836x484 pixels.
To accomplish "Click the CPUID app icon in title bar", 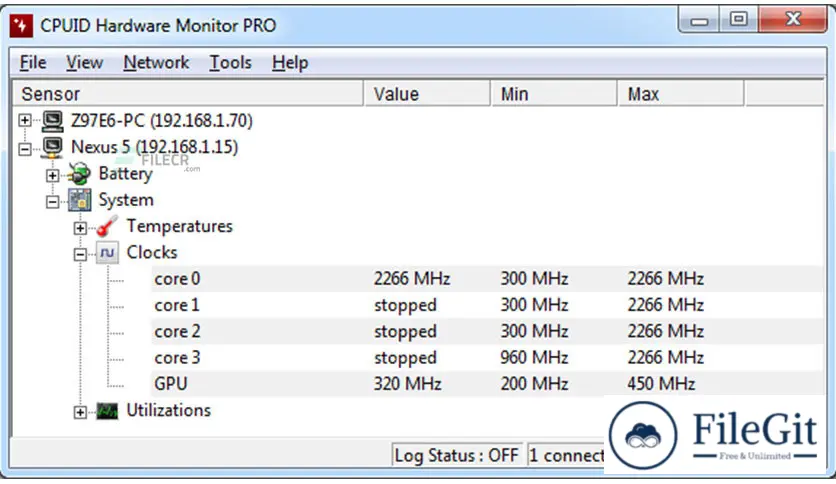I will click(x=21, y=26).
